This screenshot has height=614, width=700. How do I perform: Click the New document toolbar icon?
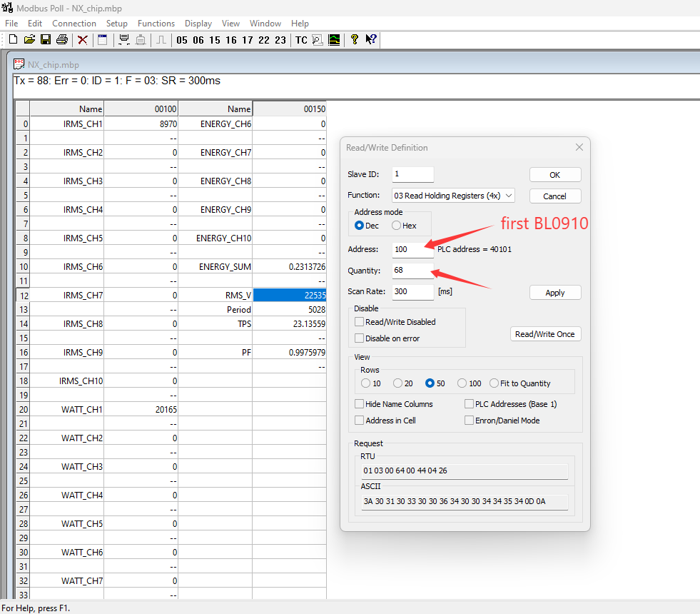point(13,40)
